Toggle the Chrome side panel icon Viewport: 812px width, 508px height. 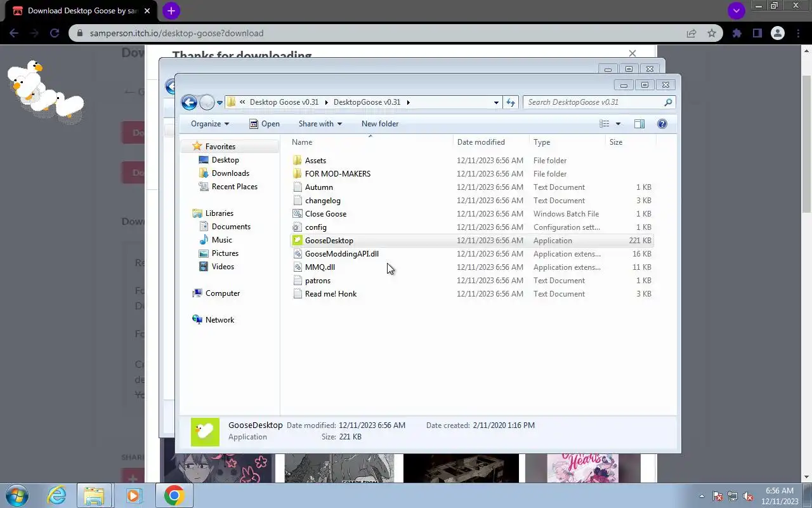coord(757,33)
